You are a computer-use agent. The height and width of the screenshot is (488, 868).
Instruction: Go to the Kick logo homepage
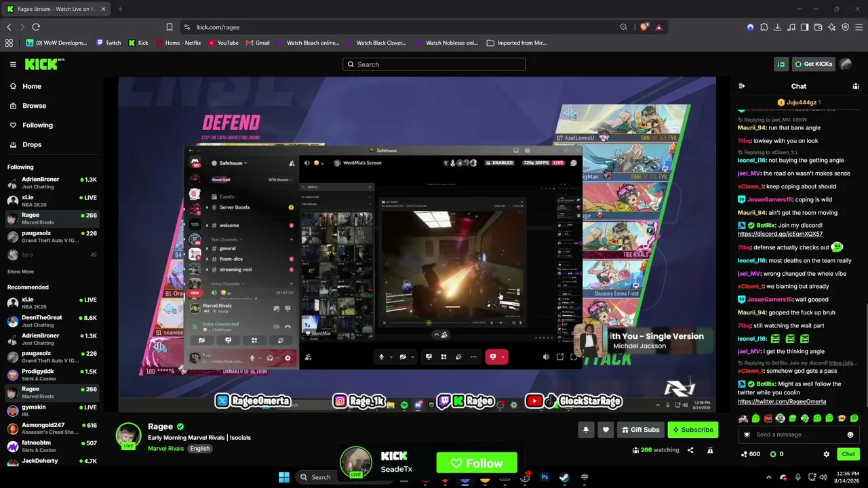[x=44, y=64]
